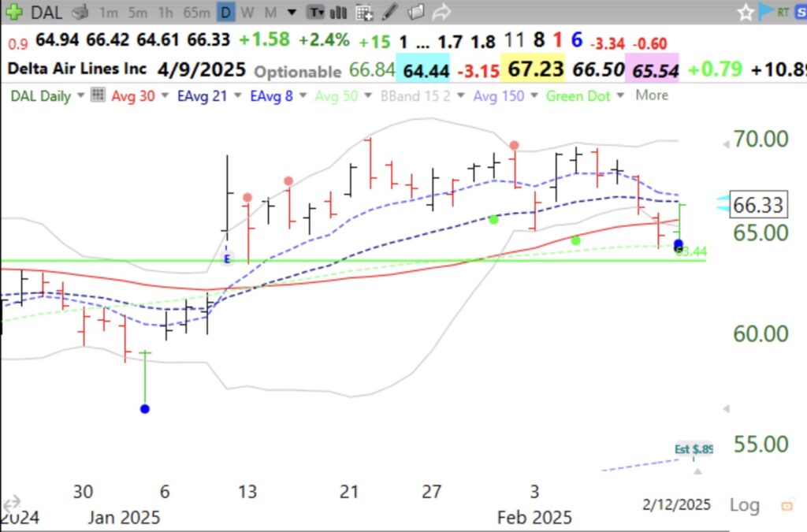Viewport: 807px width, 532px height.
Task: Click the volume bars indicator icon
Action: pos(337,12)
